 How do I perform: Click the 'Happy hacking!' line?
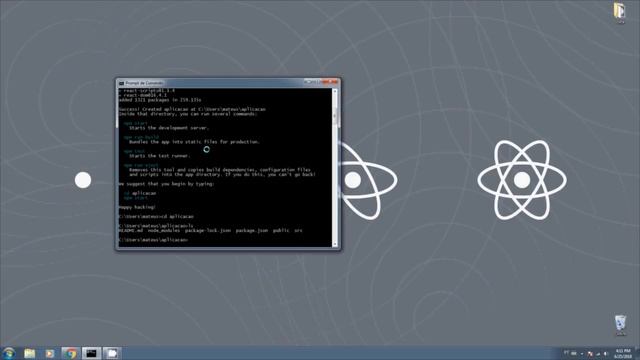tap(137, 207)
